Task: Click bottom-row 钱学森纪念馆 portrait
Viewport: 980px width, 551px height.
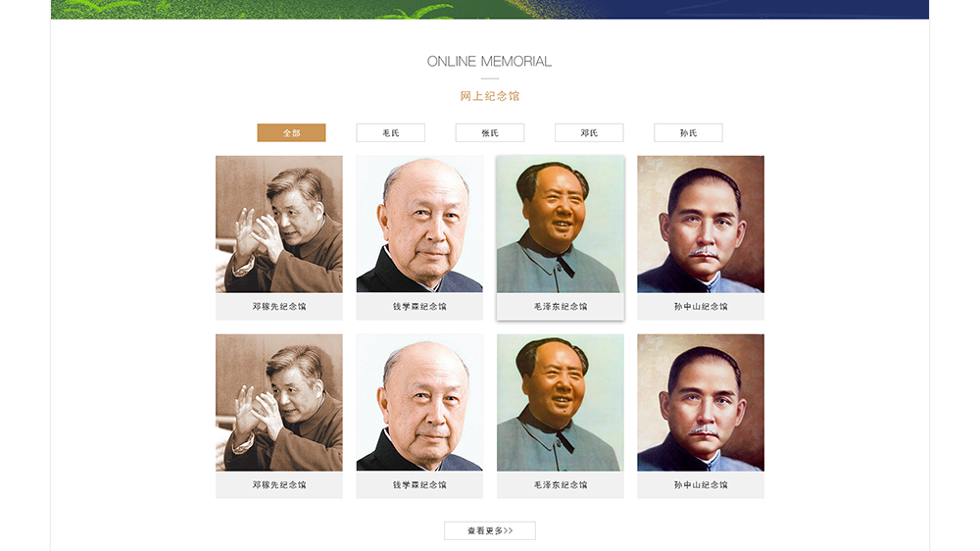Action: (419, 402)
